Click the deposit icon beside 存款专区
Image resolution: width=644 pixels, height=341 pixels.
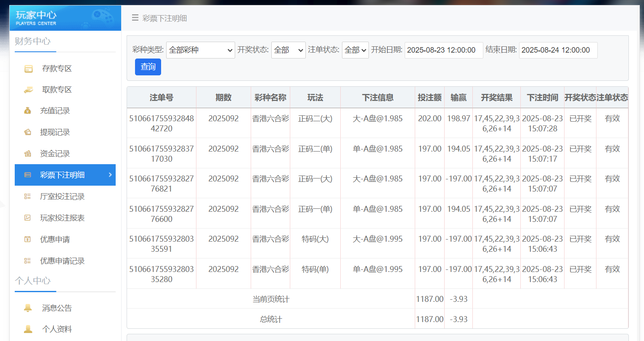point(28,68)
